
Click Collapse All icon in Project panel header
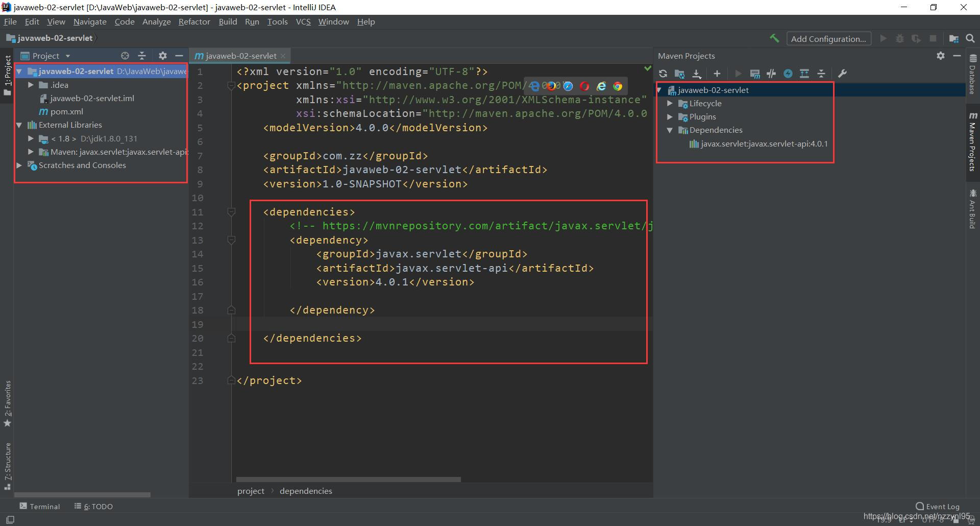pyautogui.click(x=142, y=56)
